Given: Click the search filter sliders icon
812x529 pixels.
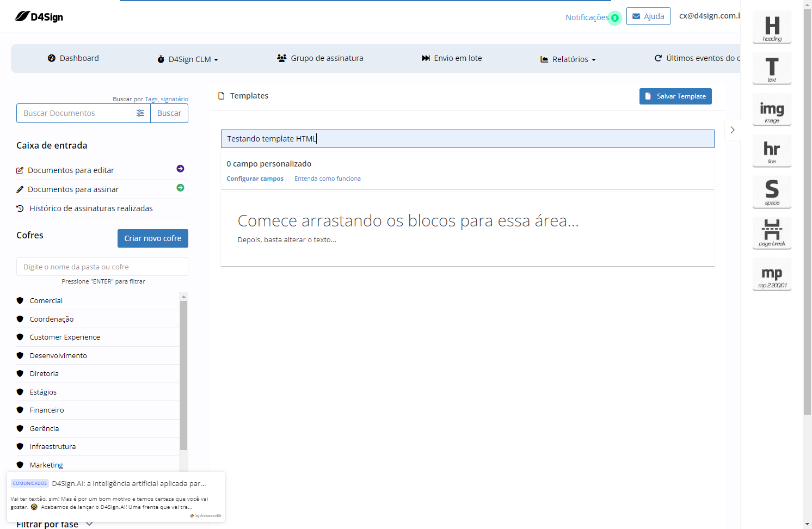Looking at the screenshot, I should click(x=140, y=113).
